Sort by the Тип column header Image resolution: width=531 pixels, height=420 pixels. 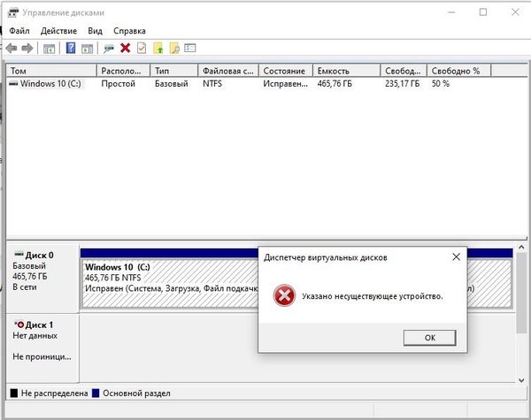[x=174, y=71]
